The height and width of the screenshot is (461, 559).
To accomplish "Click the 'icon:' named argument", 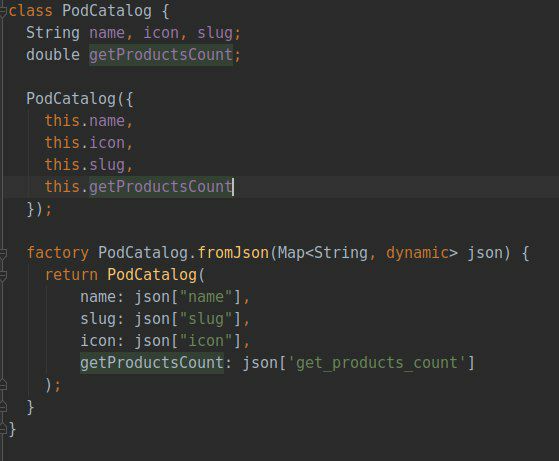I will [x=102, y=340].
